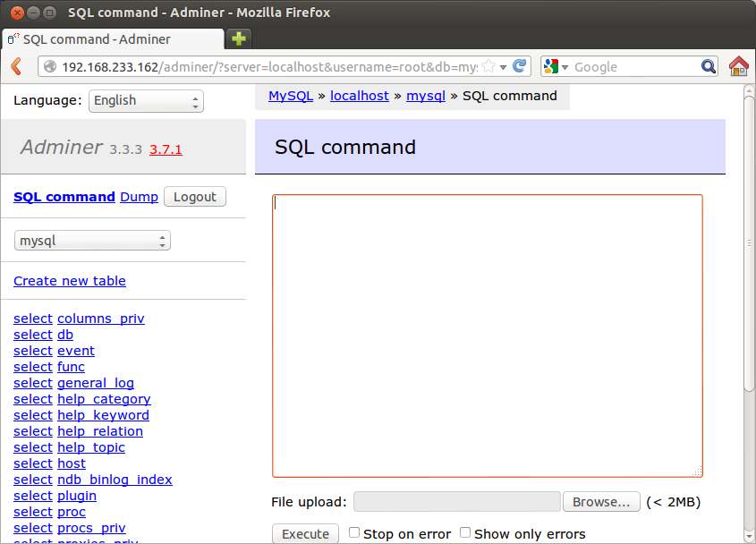Open the Dump link
Screen dimensions: 756x544
coord(139,197)
